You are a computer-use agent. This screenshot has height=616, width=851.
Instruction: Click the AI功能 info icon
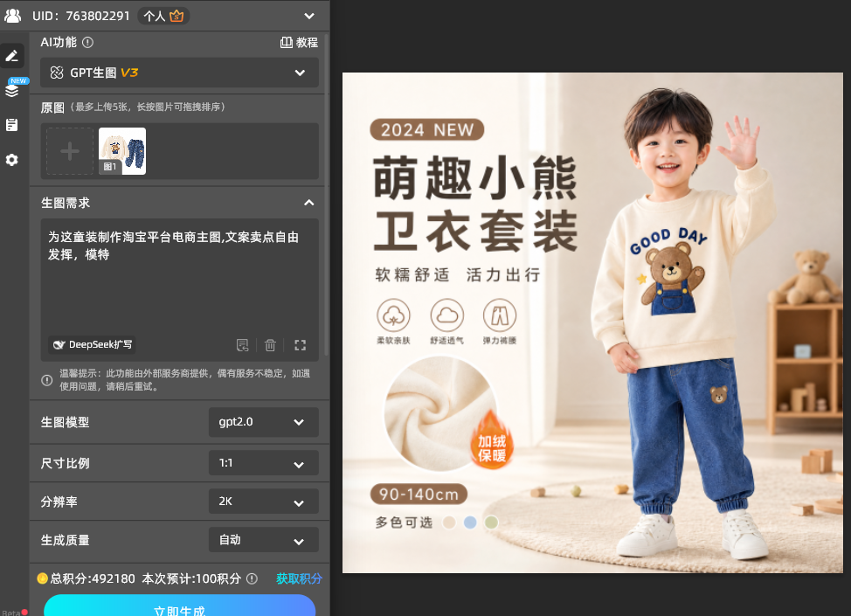click(x=87, y=42)
